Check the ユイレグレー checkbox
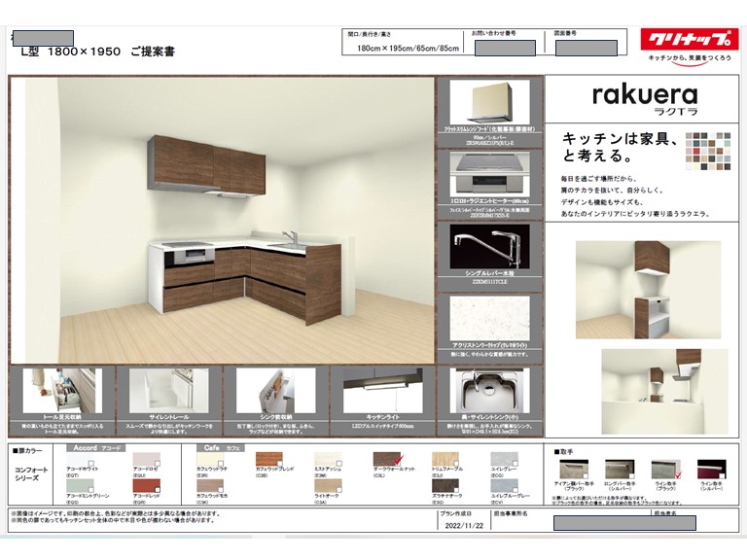 pyautogui.click(x=515, y=463)
